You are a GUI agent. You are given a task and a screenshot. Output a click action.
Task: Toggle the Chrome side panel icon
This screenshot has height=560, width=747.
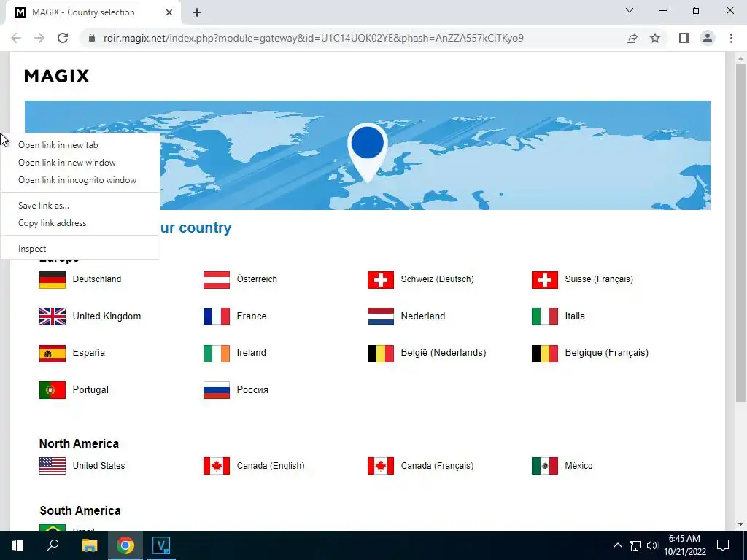pyautogui.click(x=684, y=38)
